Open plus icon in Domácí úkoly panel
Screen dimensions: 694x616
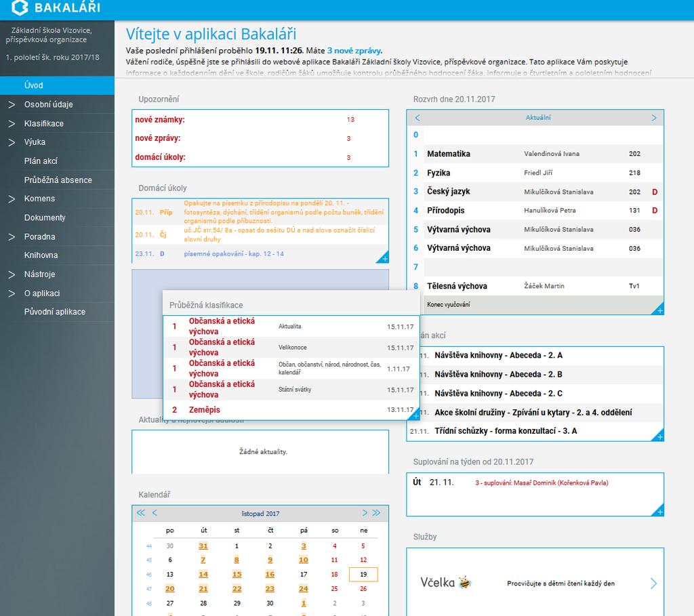click(x=384, y=258)
